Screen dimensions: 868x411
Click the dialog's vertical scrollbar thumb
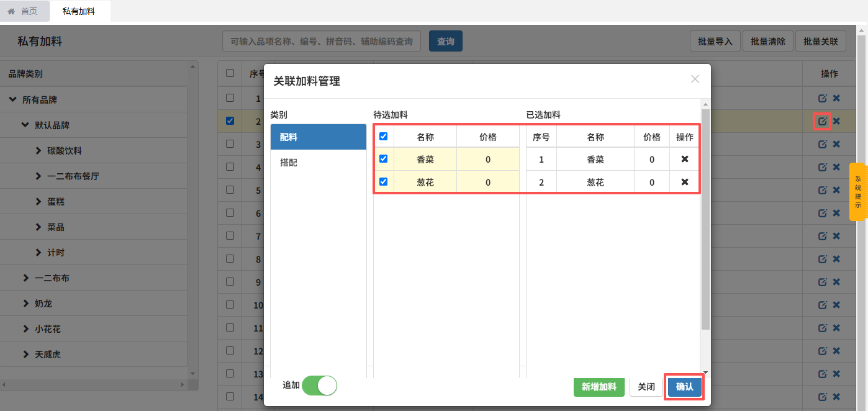[705, 219]
